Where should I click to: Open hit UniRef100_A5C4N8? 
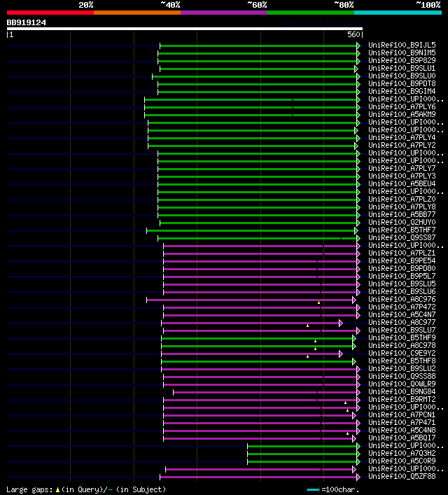(402, 431)
